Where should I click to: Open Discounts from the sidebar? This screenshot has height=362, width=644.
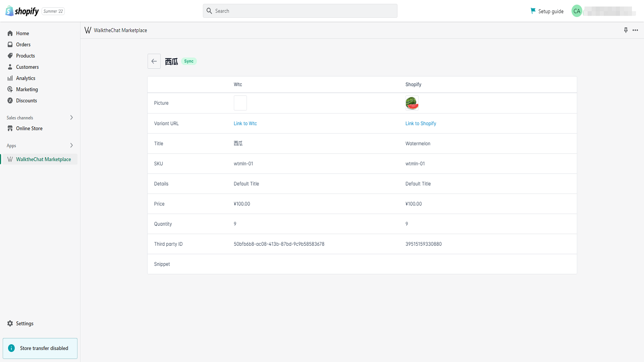(x=26, y=100)
